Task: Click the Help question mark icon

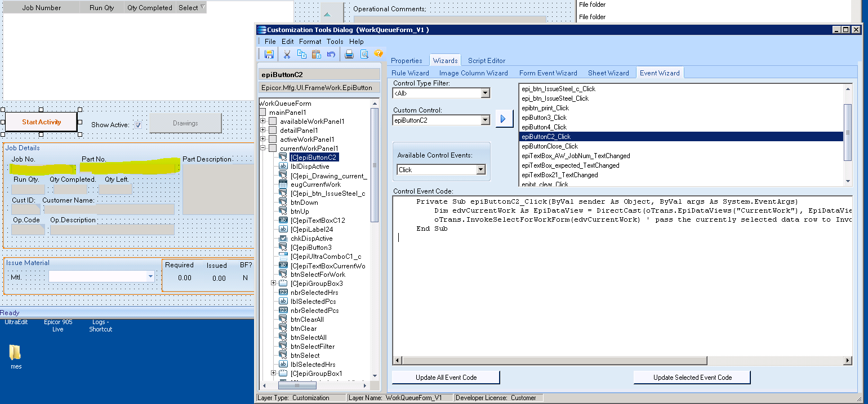Action: (x=379, y=54)
